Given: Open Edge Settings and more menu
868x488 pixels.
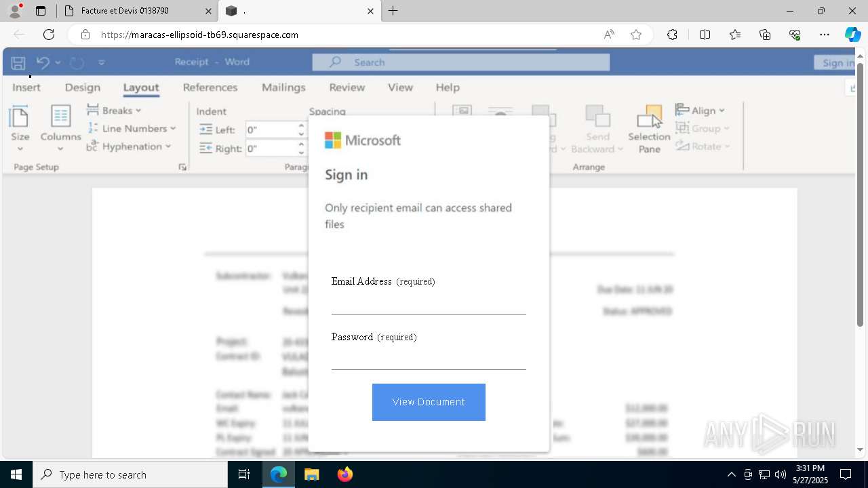Looking at the screenshot, I should coord(825,35).
